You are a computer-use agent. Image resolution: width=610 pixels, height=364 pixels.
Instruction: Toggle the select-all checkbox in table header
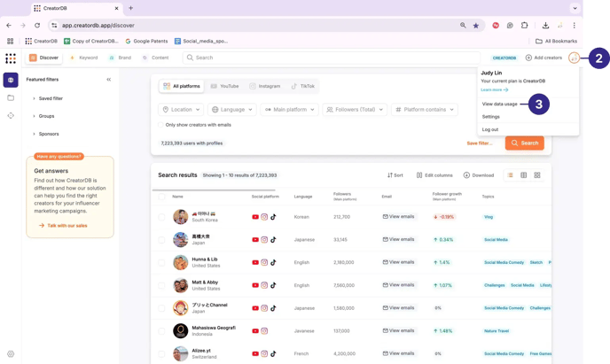coord(161,197)
